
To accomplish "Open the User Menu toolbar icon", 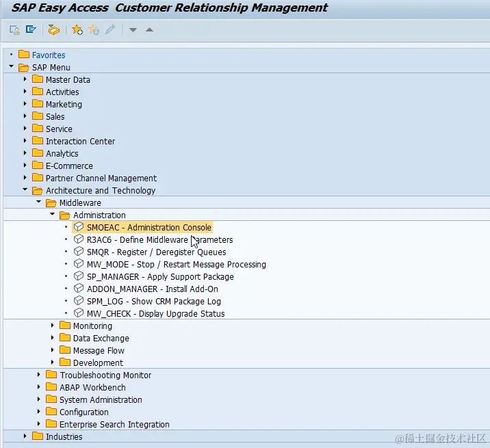I will 14,30.
